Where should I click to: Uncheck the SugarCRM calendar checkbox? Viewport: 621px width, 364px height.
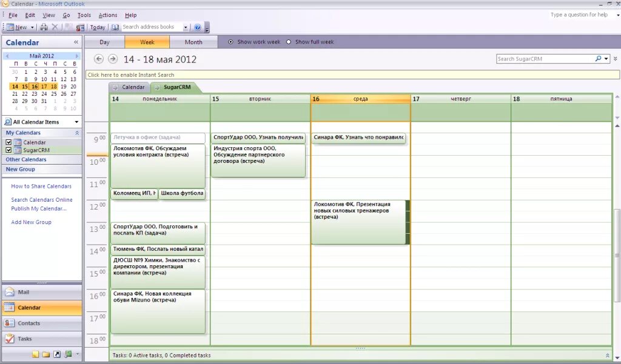pyautogui.click(x=7, y=148)
